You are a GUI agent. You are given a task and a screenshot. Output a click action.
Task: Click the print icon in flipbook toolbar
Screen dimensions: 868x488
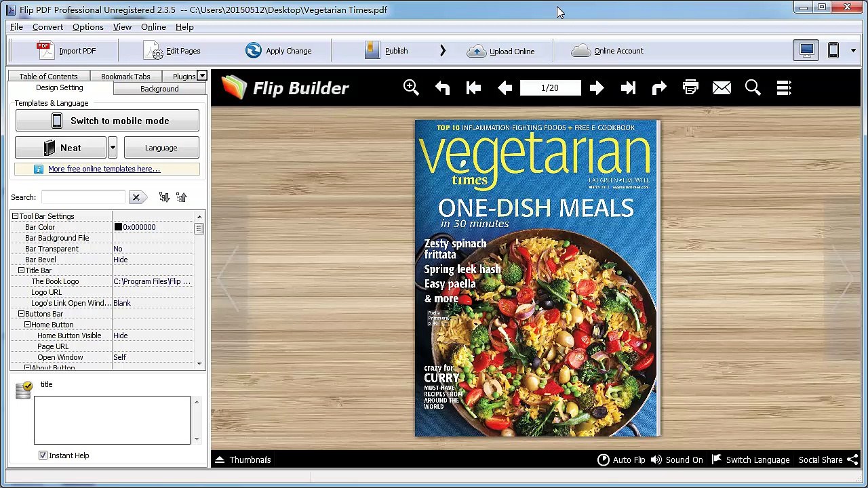click(x=690, y=87)
